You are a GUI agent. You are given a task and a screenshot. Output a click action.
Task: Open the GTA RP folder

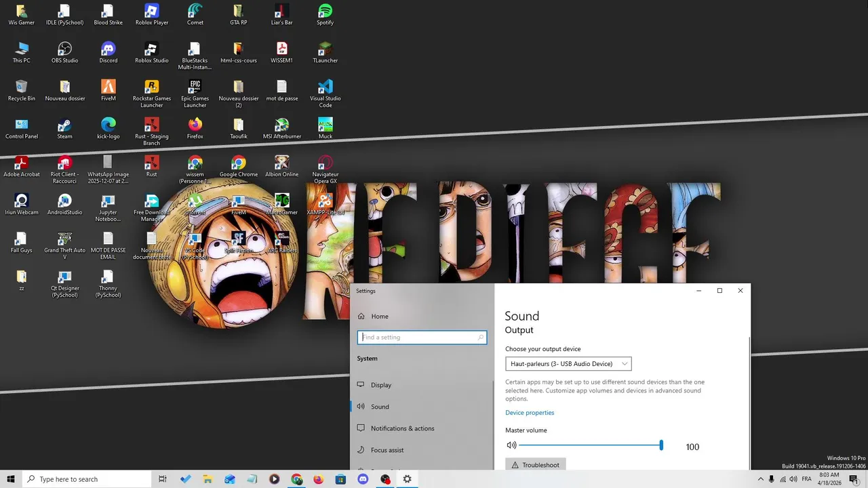238,15
